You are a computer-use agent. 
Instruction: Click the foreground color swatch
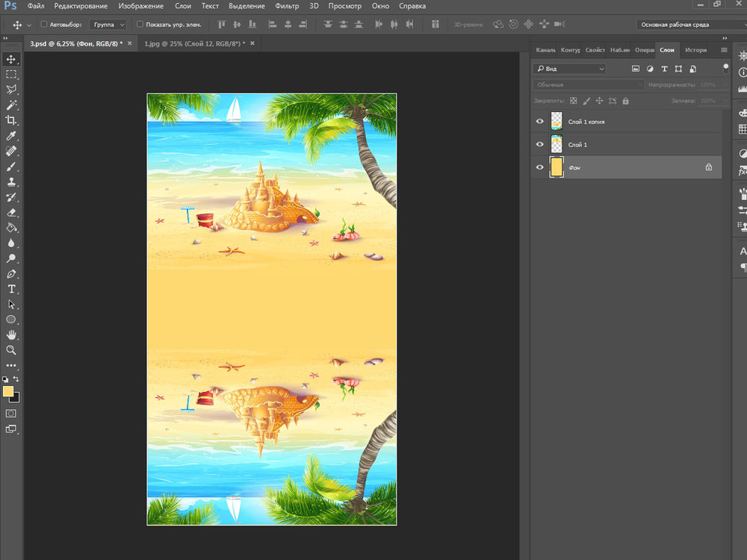8,391
